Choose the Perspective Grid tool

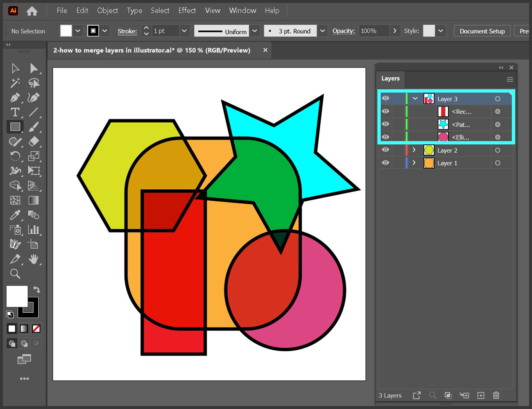click(x=34, y=186)
